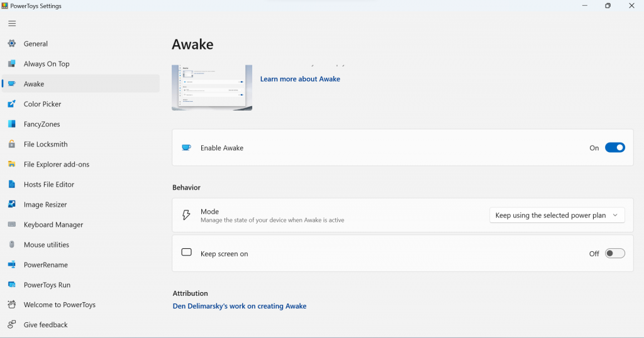Click the PowerRename icon
644x338 pixels.
pyautogui.click(x=12, y=264)
